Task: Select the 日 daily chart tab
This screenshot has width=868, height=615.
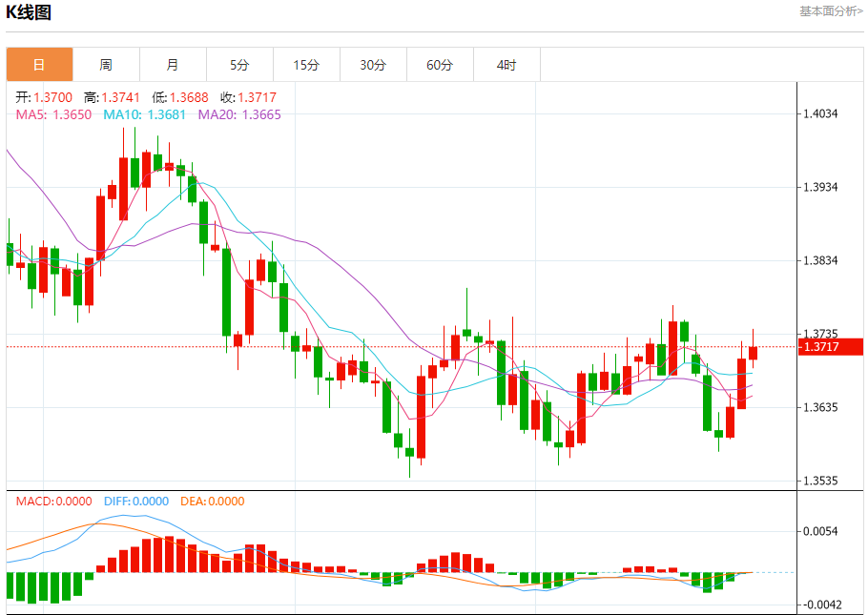Action: pyautogui.click(x=39, y=65)
